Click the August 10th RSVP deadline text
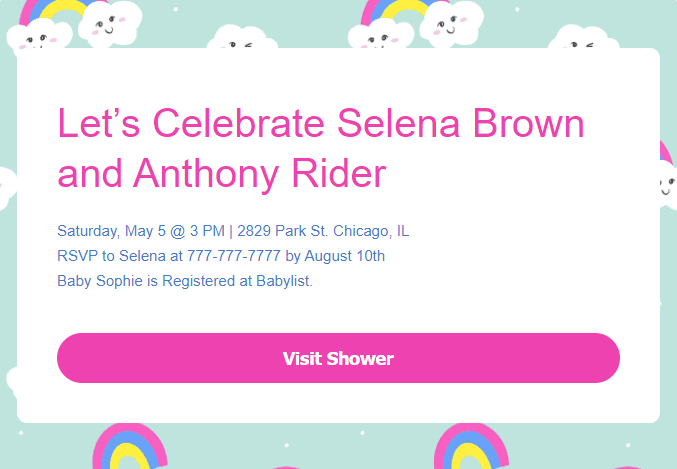This screenshot has width=677, height=469. click(x=345, y=256)
